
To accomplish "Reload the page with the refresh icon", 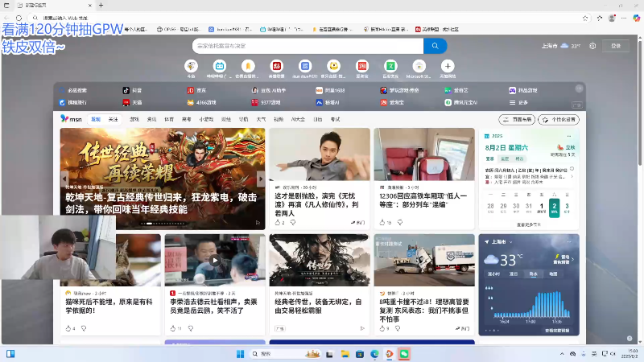I will (x=19, y=18).
